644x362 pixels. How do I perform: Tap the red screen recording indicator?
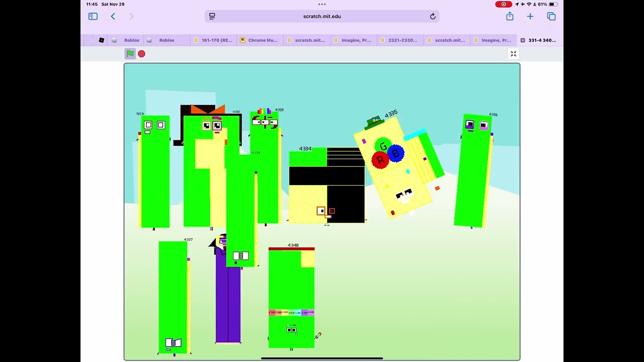(x=504, y=4)
